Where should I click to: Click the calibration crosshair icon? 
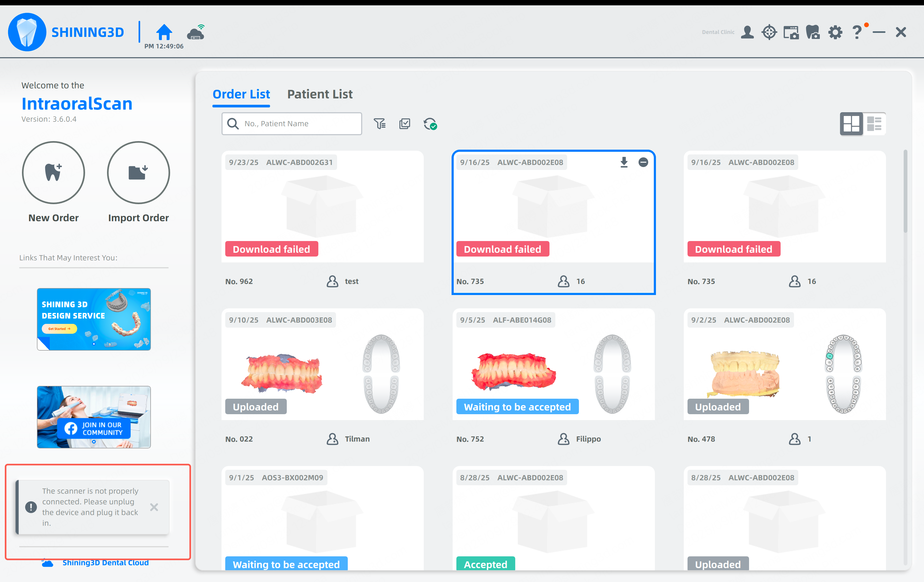tap(769, 32)
